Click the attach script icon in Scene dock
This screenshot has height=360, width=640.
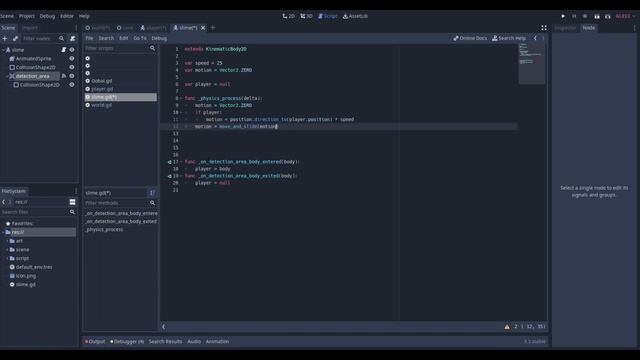pos(73,38)
